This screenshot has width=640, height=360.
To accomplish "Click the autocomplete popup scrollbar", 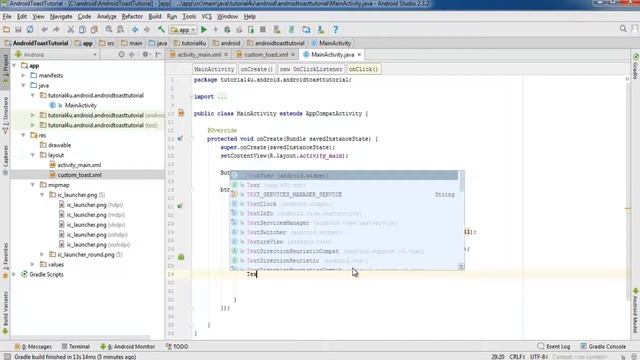I will point(462,181).
